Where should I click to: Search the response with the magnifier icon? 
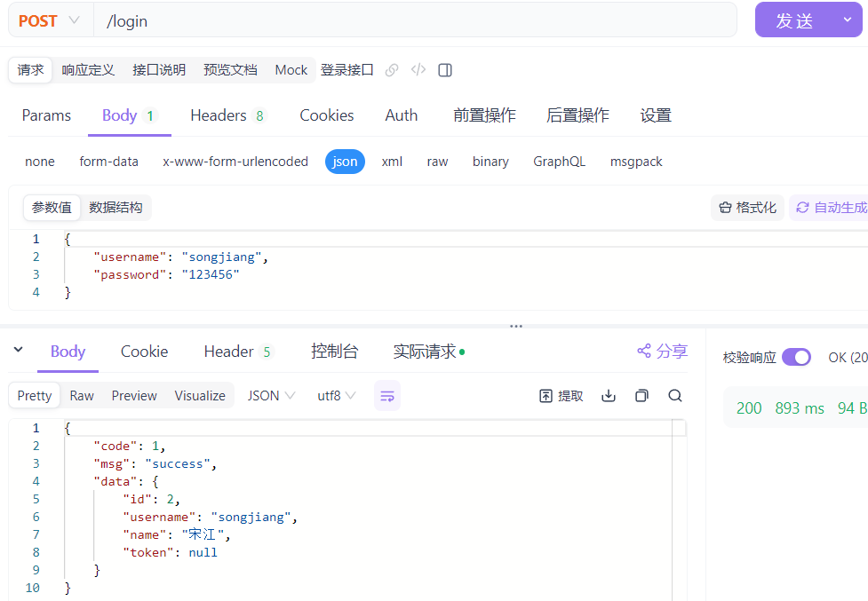pyautogui.click(x=675, y=395)
